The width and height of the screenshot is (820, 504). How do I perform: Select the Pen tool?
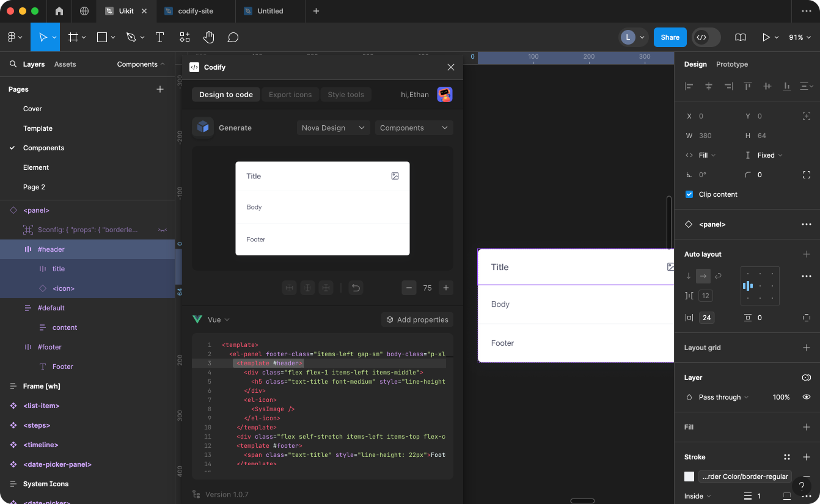click(131, 37)
